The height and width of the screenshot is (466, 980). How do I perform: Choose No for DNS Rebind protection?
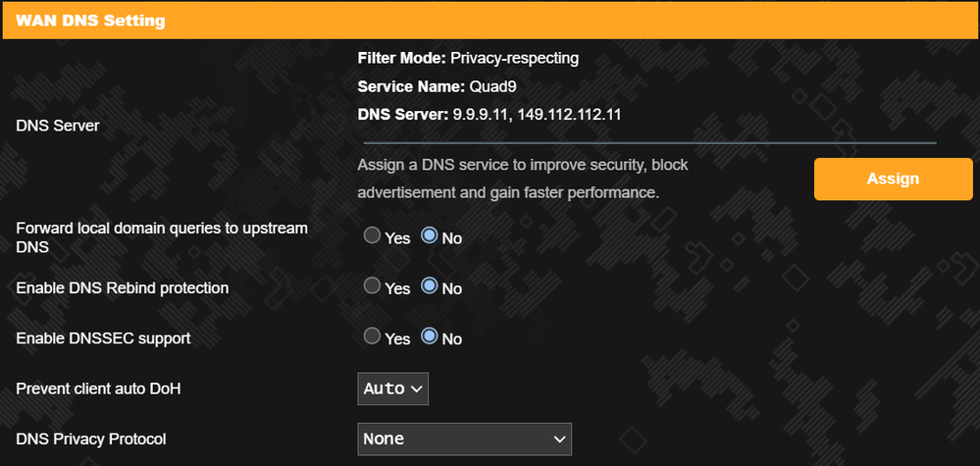(x=429, y=286)
